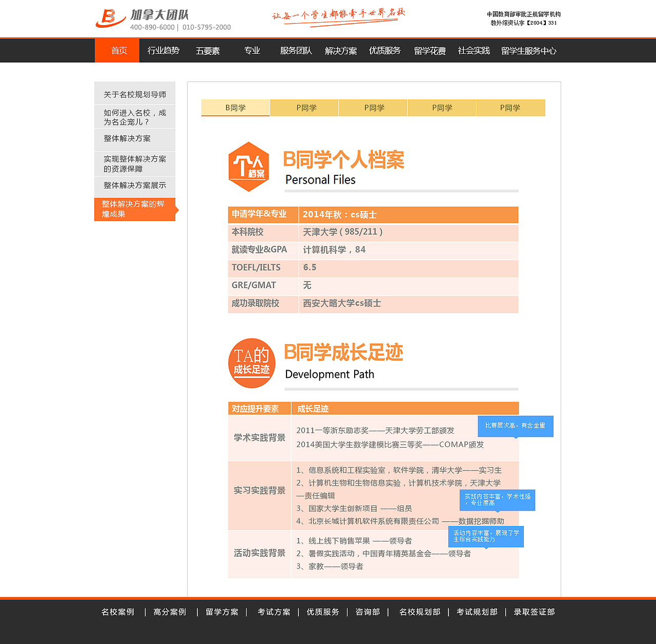Screen dimensions: 656x644
Task: Open 服务团队 in the navigation bar
Action: pyautogui.click(x=296, y=51)
